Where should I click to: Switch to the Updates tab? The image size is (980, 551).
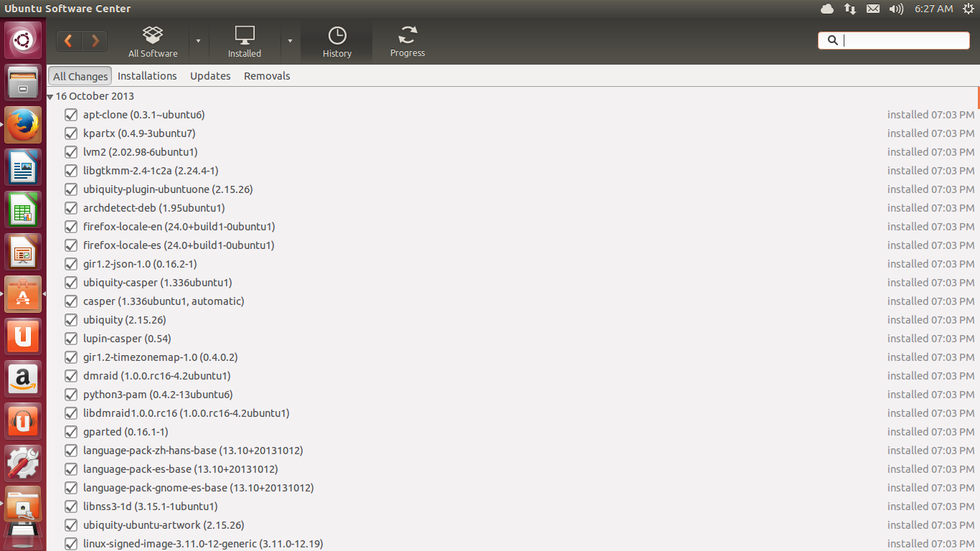point(209,75)
